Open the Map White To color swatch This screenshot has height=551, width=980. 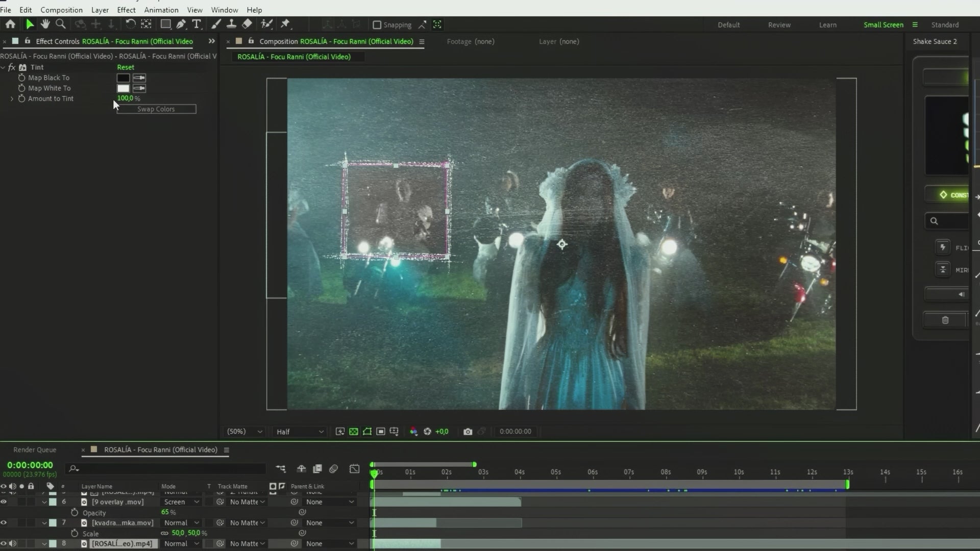coord(123,88)
